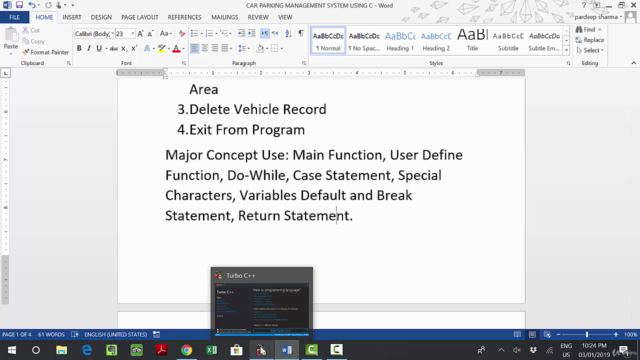Open proofing errors status icon
This screenshot has width=640, height=360.
point(75,335)
